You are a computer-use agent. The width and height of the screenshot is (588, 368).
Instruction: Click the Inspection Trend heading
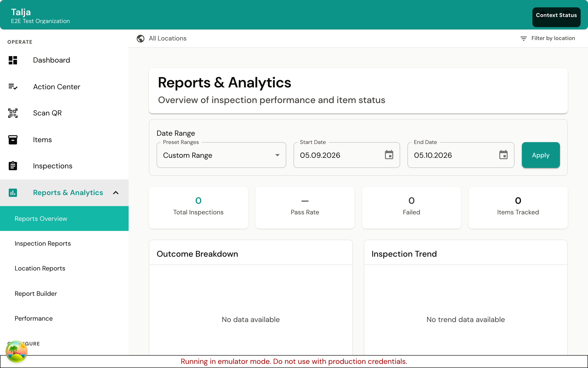click(x=404, y=254)
